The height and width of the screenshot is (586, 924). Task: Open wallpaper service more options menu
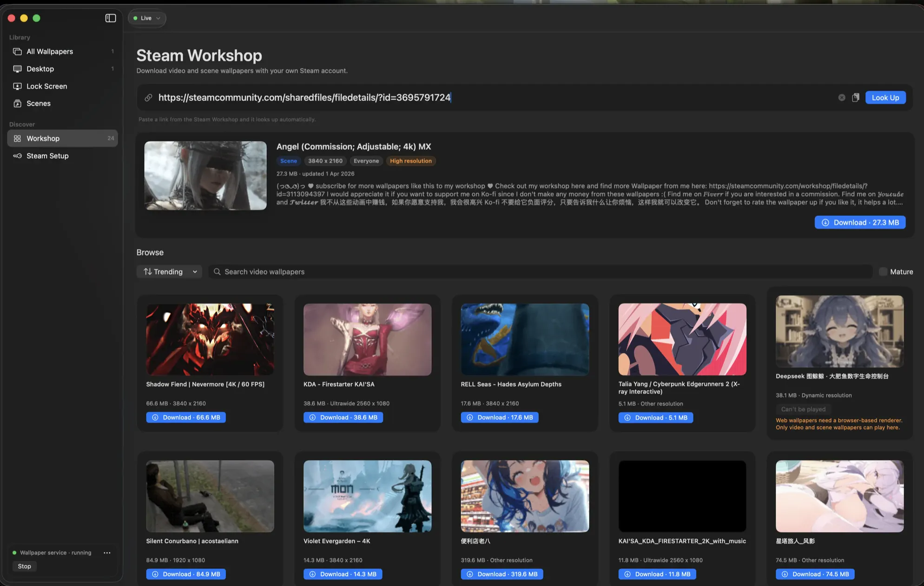point(107,553)
